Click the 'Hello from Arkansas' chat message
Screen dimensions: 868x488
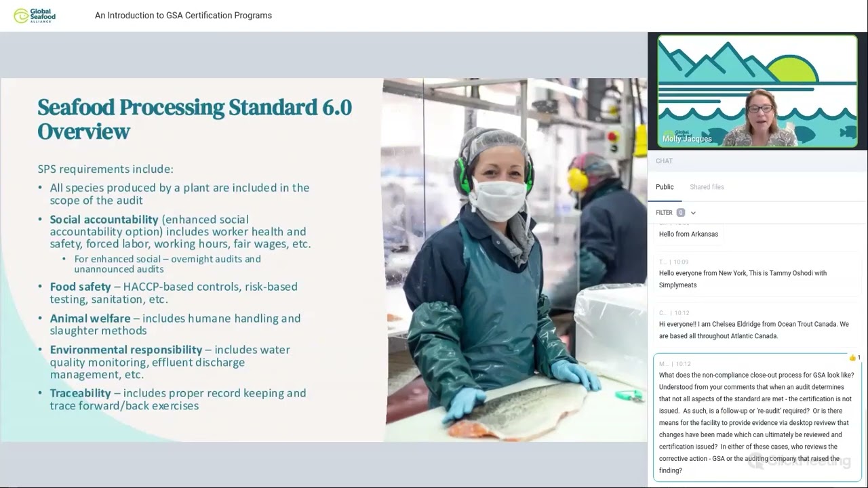pyautogui.click(x=688, y=235)
